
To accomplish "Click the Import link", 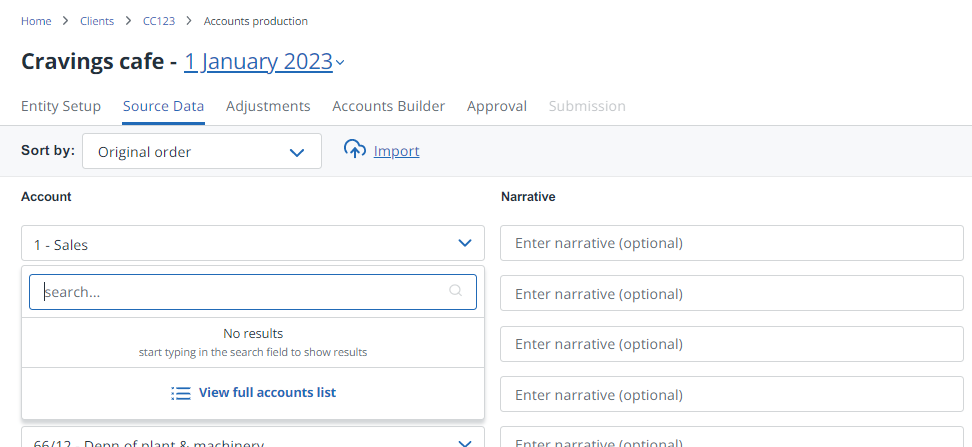I will tap(396, 151).
